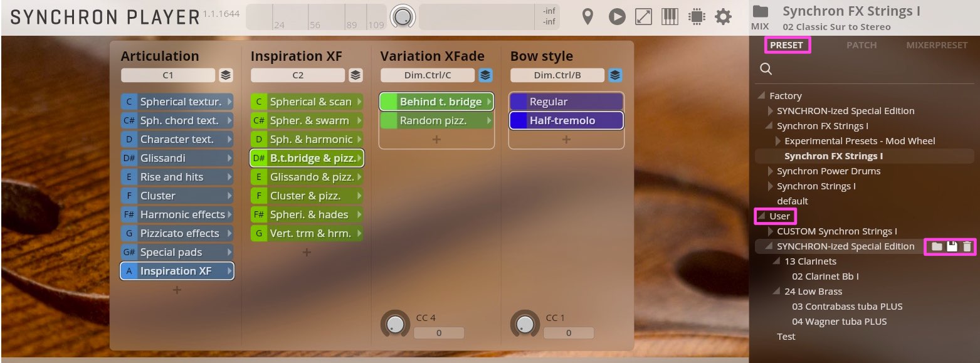Open settings gear icon

(x=724, y=17)
